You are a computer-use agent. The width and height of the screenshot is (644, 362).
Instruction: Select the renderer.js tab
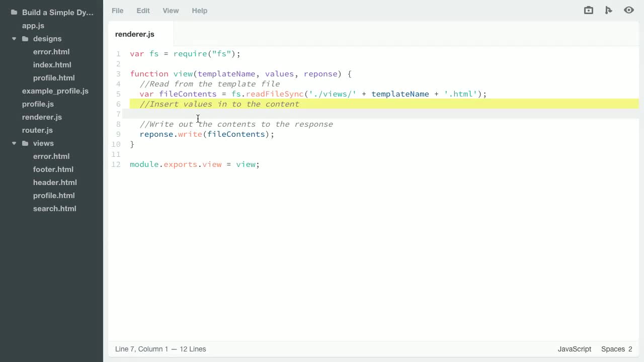click(x=134, y=34)
